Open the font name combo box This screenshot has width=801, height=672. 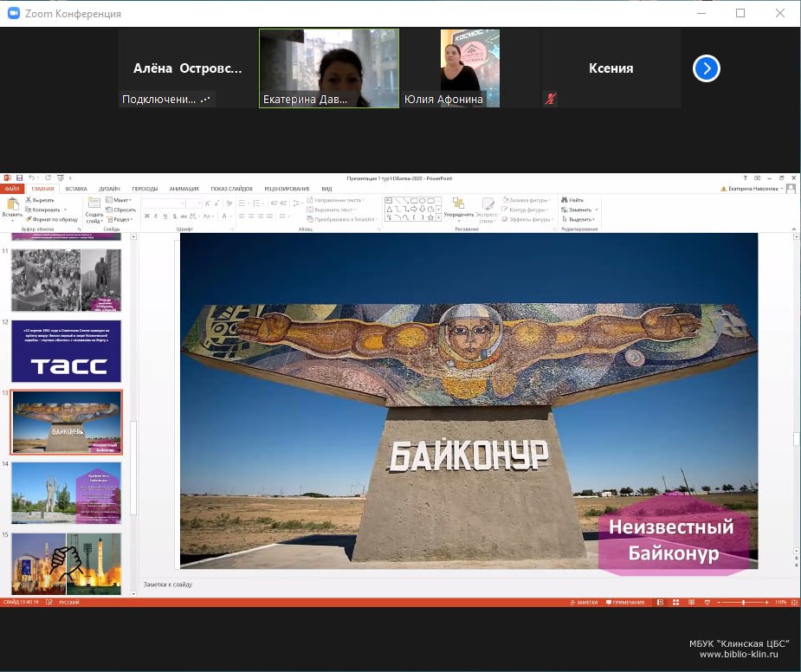coord(164,204)
